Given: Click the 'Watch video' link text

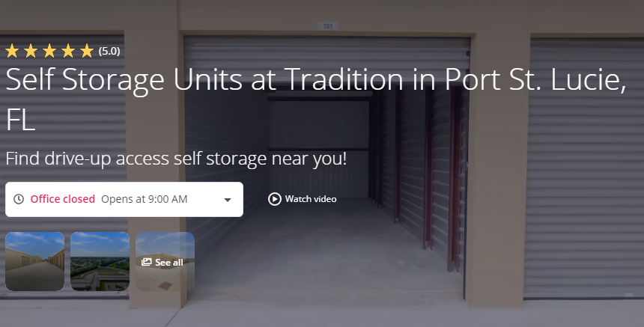Looking at the screenshot, I should coord(311,199).
